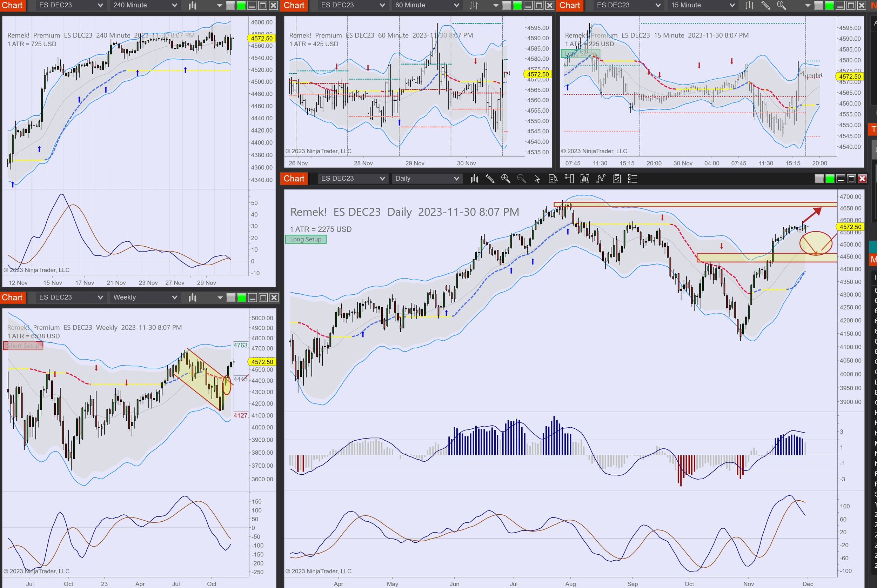
Task: Click zoom in magnifier on Daily chart
Action: 506,179
